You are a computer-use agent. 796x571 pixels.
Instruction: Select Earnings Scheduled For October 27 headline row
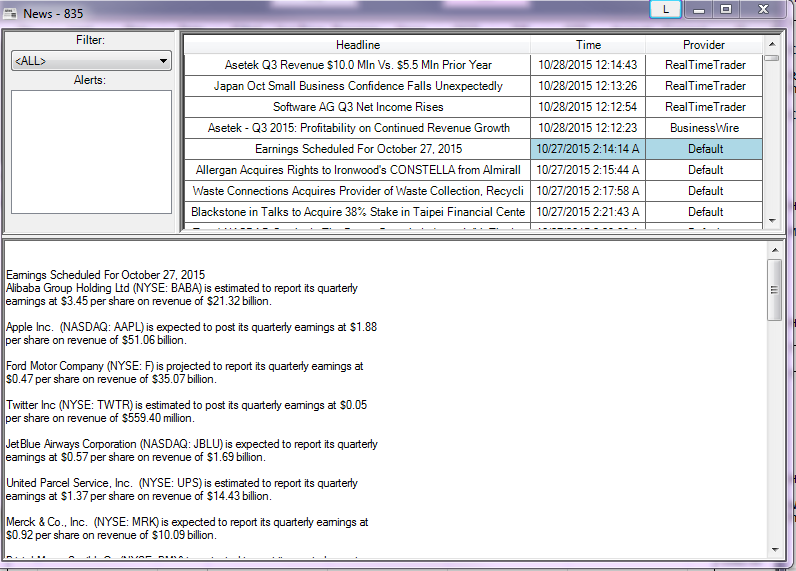[357, 149]
